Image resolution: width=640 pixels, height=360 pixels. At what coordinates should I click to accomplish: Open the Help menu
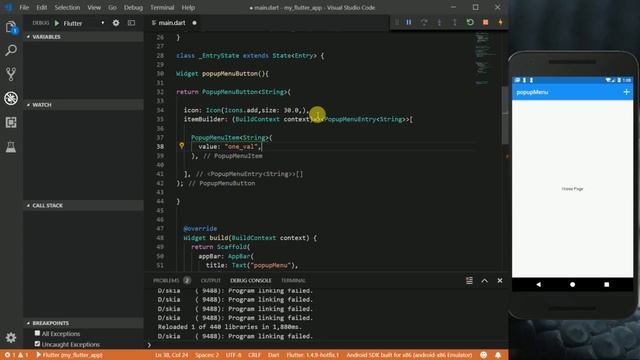coord(188,7)
